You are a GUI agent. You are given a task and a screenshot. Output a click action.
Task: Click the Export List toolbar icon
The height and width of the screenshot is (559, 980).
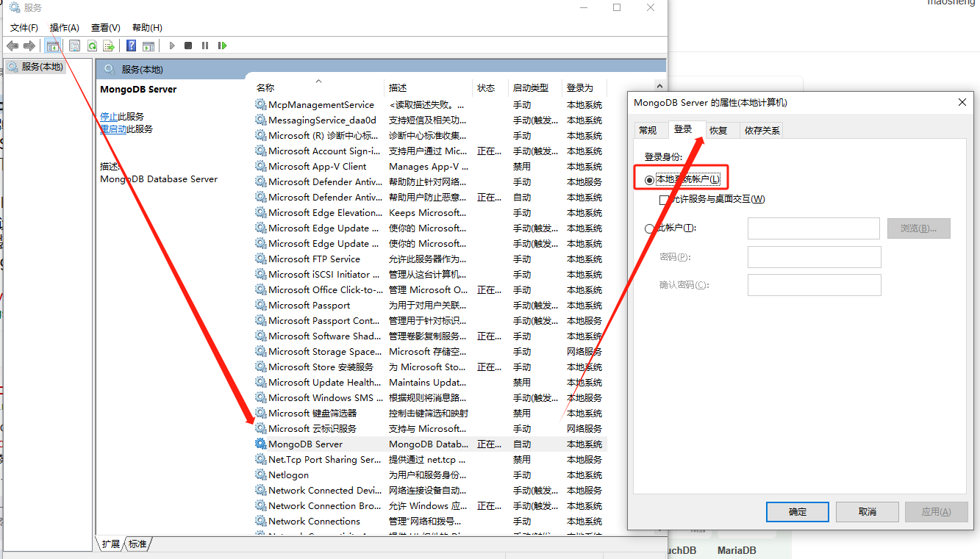click(109, 46)
